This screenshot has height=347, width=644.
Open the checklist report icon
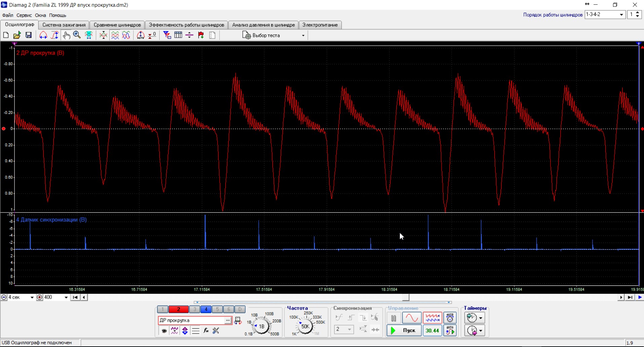tap(212, 35)
